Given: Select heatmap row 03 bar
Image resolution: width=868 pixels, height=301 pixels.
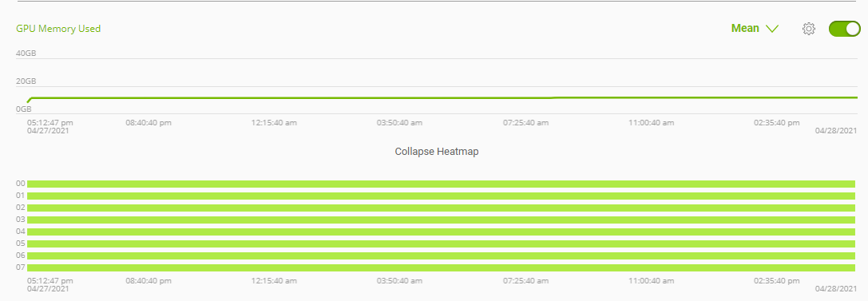Looking at the screenshot, I should point(442,220).
